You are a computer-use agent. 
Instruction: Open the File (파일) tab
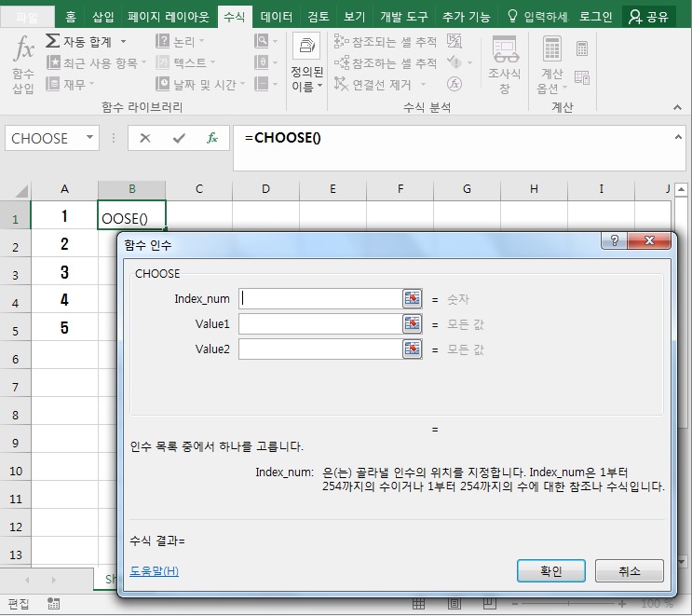27,17
